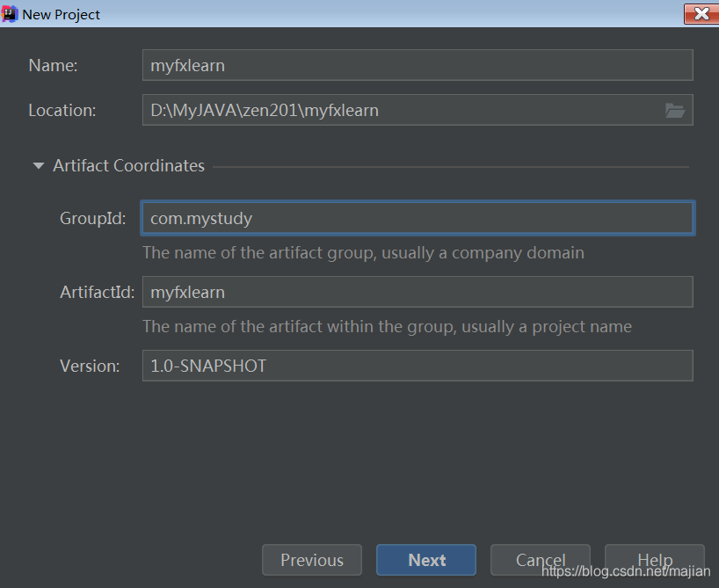Click the 'Location:' label

[62, 111]
